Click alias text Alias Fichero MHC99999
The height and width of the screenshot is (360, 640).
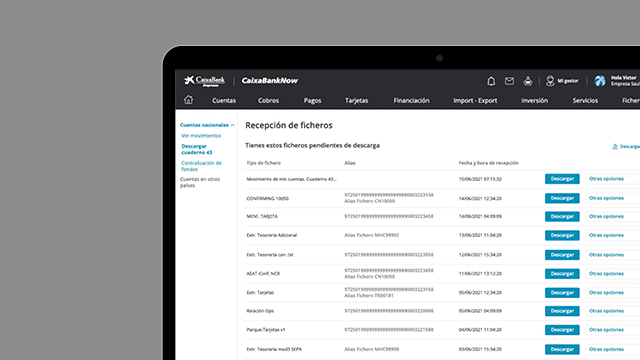pyautogui.click(x=371, y=349)
